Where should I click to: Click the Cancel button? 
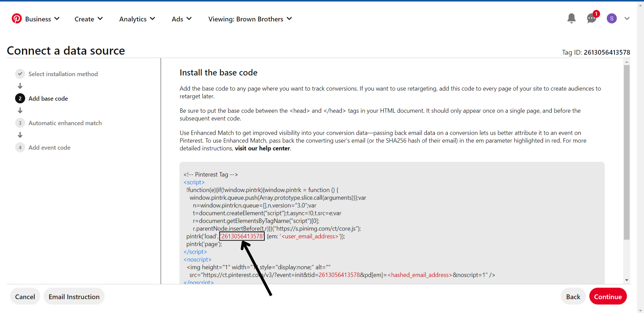25,297
